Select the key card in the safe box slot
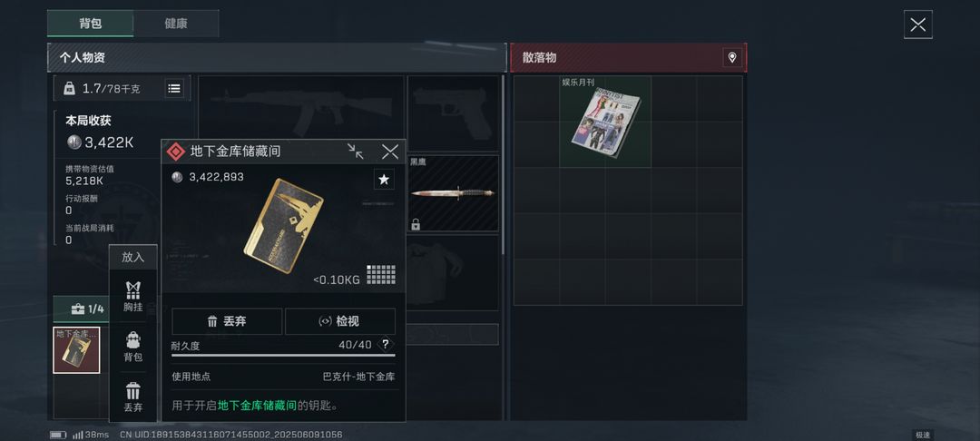The width and height of the screenshot is (980, 441). click(76, 349)
